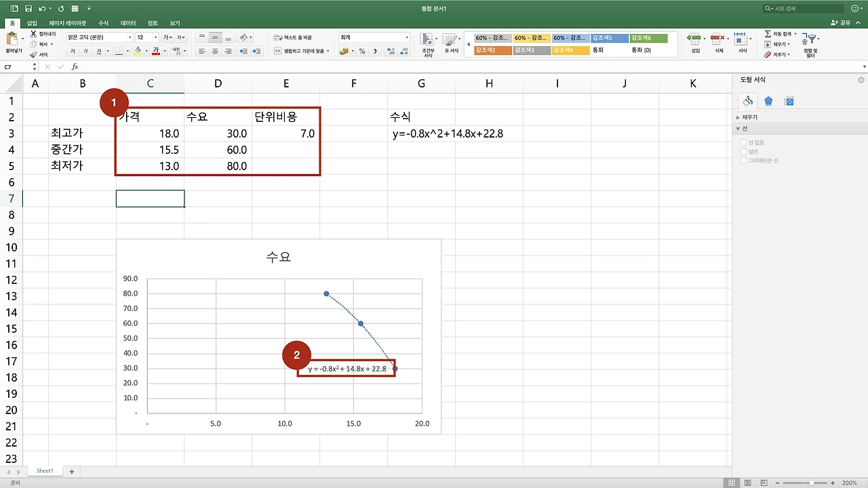
Task: Click the increase decimal places icon
Action: tap(391, 51)
